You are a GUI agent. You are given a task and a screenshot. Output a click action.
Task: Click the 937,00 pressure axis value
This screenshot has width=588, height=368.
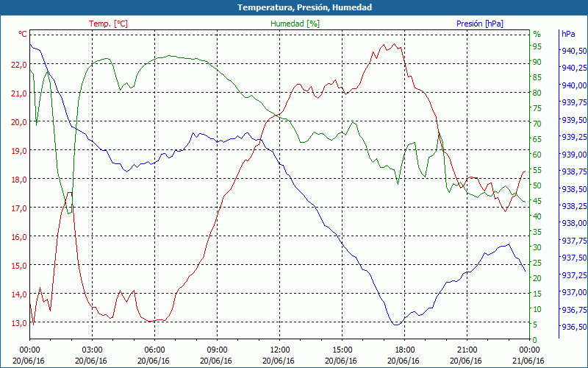[575, 292]
